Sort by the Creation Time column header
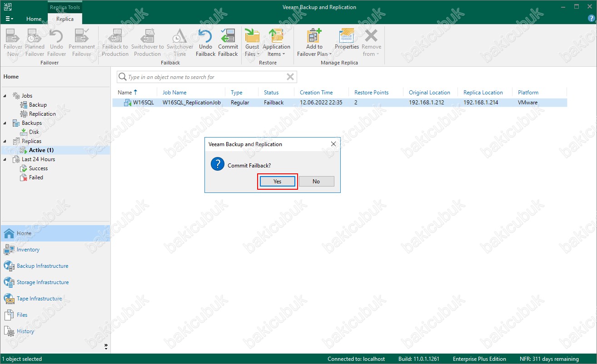 (316, 92)
